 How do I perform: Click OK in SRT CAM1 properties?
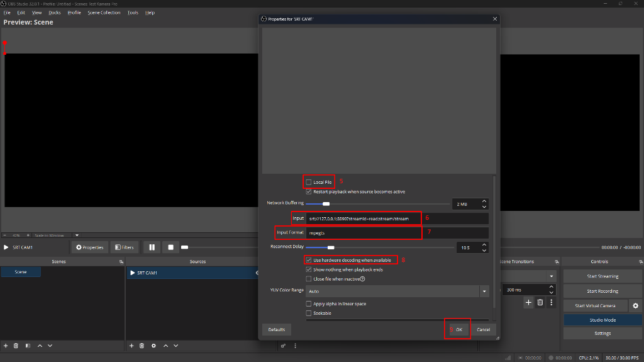click(x=459, y=329)
